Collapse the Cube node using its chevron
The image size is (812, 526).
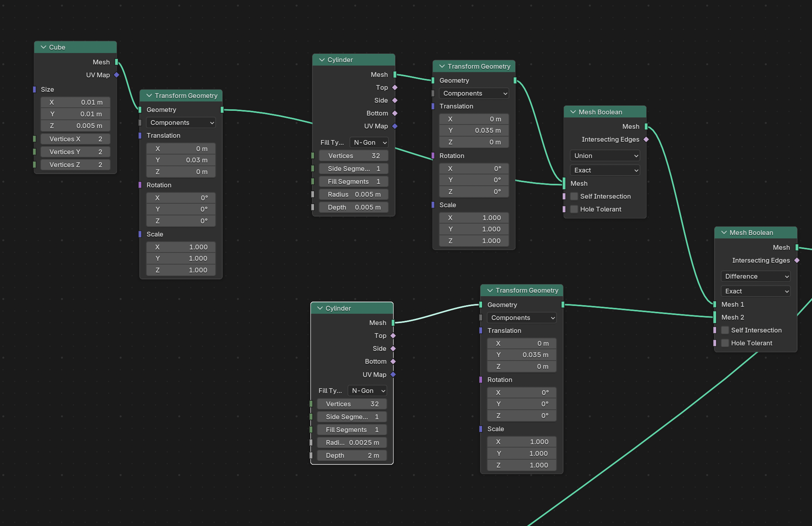point(43,47)
